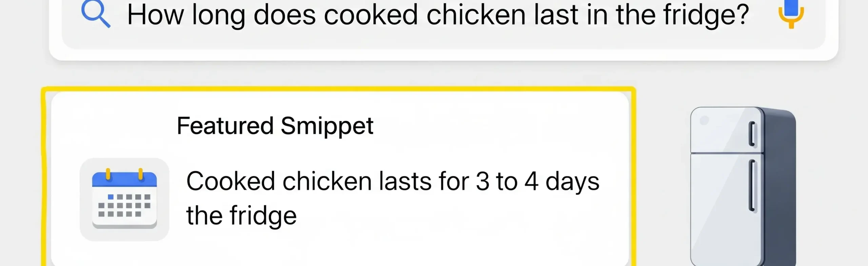868x266 pixels.
Task: Click the "Cooked chicken lasts for 3 to 4 days" text
Action: [393, 182]
